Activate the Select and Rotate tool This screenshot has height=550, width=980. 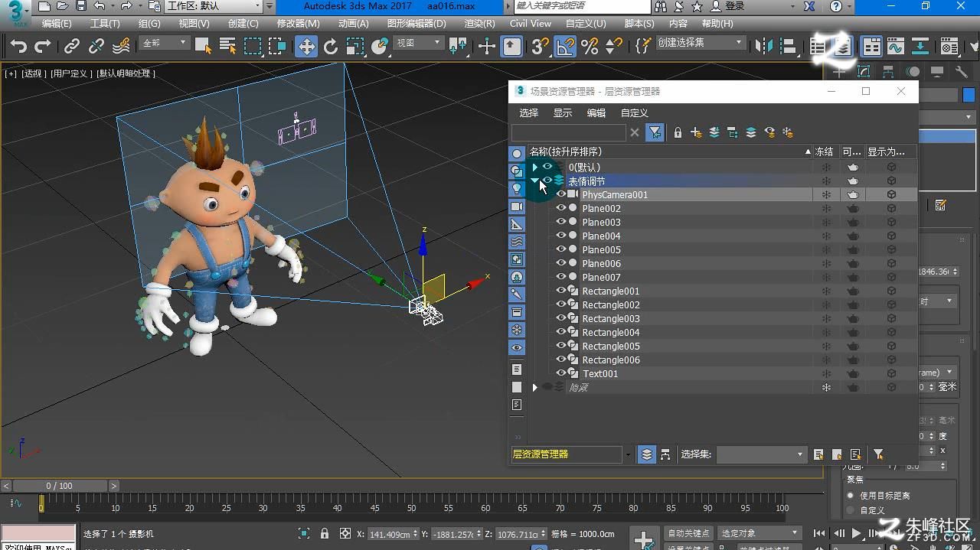tap(331, 47)
